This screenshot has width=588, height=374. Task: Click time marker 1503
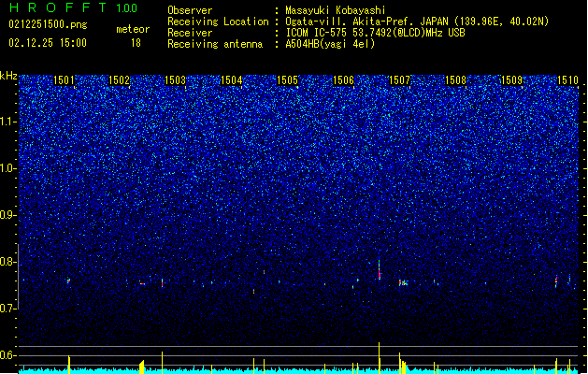pyautogui.click(x=175, y=79)
